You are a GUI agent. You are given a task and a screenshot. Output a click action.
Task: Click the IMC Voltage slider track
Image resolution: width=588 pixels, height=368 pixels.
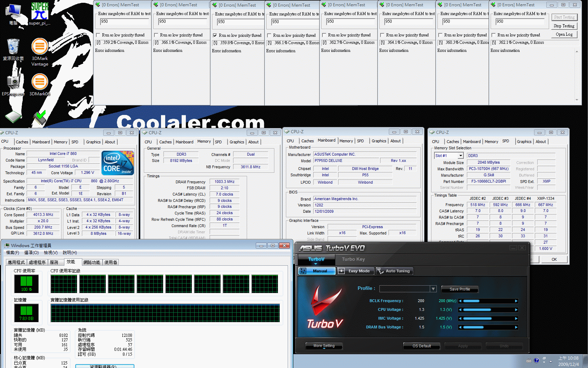click(488, 319)
